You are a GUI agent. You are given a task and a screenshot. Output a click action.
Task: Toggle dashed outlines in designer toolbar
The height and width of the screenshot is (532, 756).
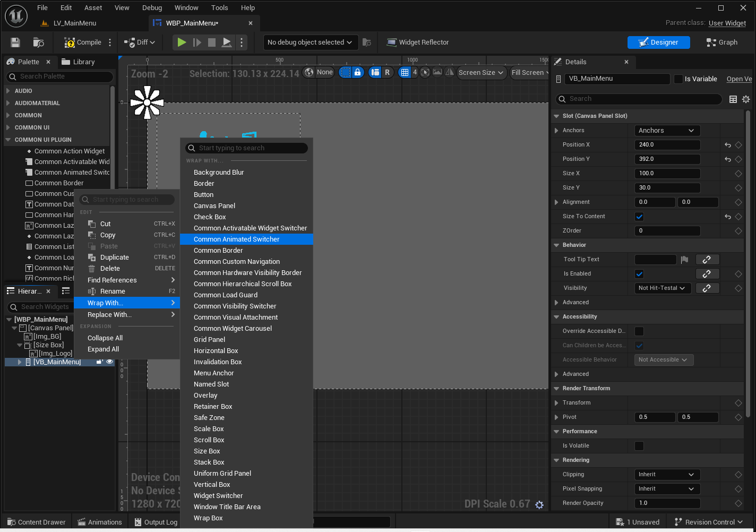pyautogui.click(x=345, y=73)
